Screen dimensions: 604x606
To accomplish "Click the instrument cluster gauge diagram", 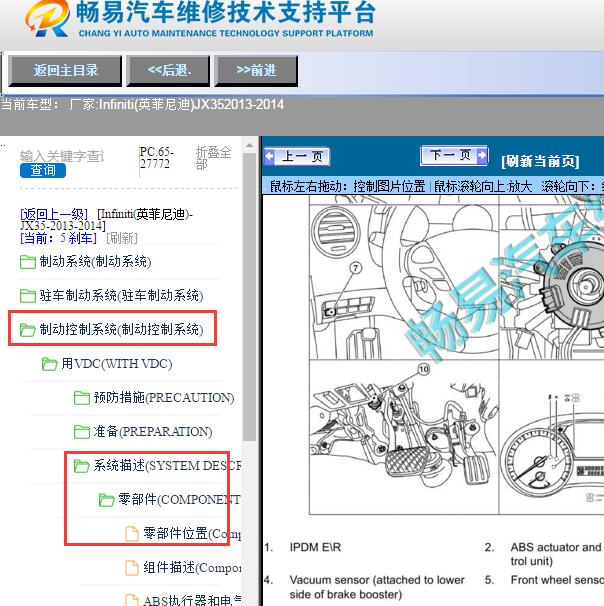I will point(551,437).
